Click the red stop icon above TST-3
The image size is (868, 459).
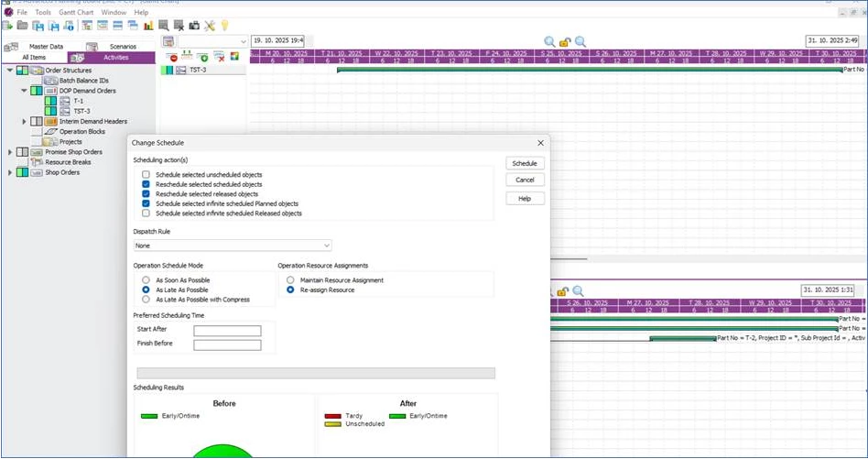(x=172, y=57)
